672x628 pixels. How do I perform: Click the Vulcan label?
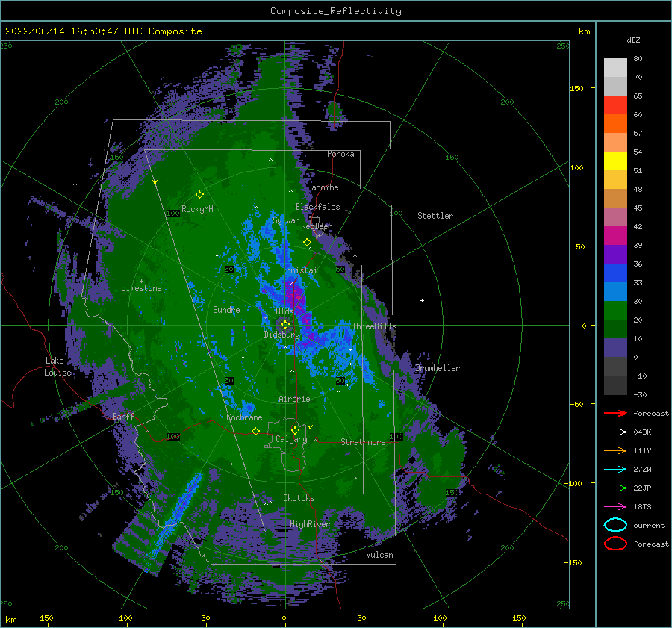[x=380, y=555]
